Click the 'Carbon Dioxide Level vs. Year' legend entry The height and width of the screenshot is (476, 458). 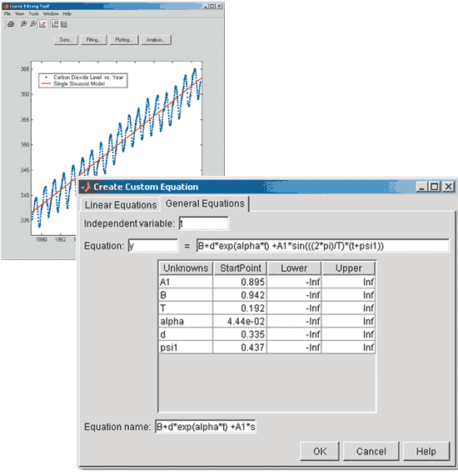click(88, 78)
